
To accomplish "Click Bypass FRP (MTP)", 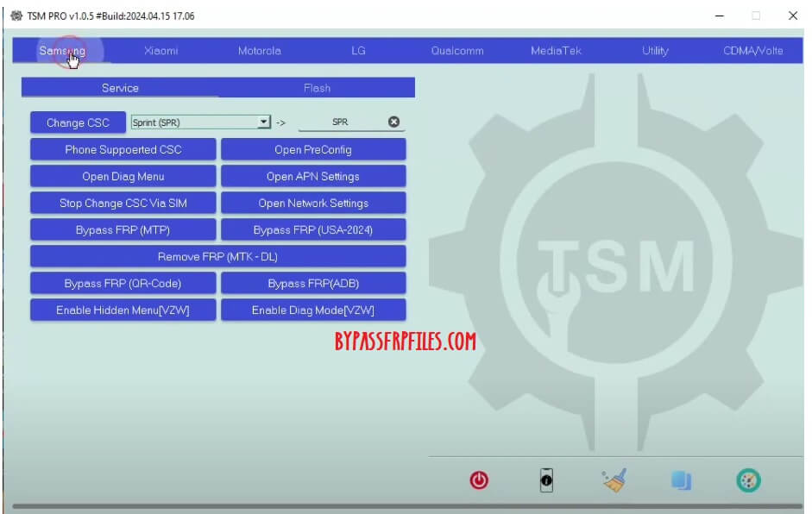I will [x=123, y=229].
